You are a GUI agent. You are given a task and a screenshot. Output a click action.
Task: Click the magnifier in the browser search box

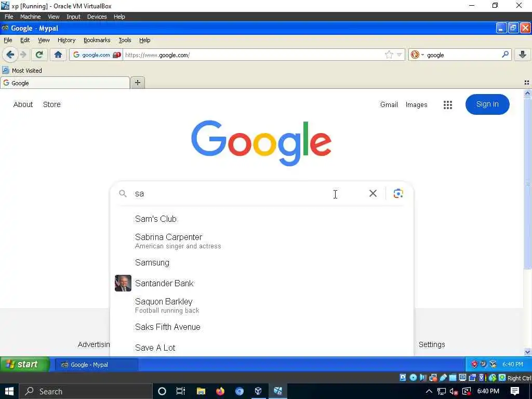point(505,54)
